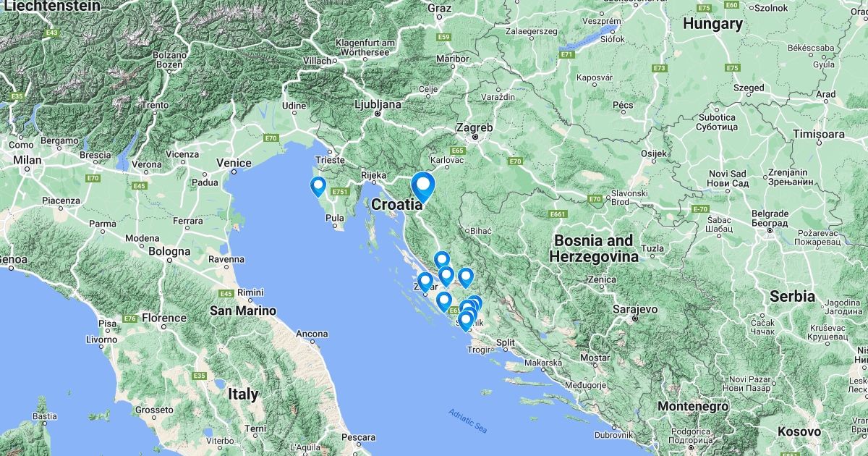This screenshot has width=868, height=456.
Task: Select the blue pin on Istria's west coast
Action: point(318,187)
